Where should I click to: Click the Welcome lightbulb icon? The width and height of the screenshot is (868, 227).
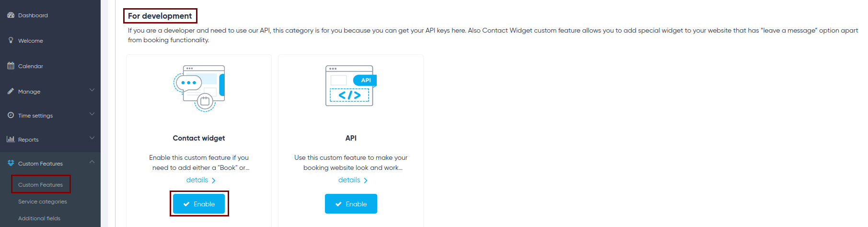tap(11, 40)
